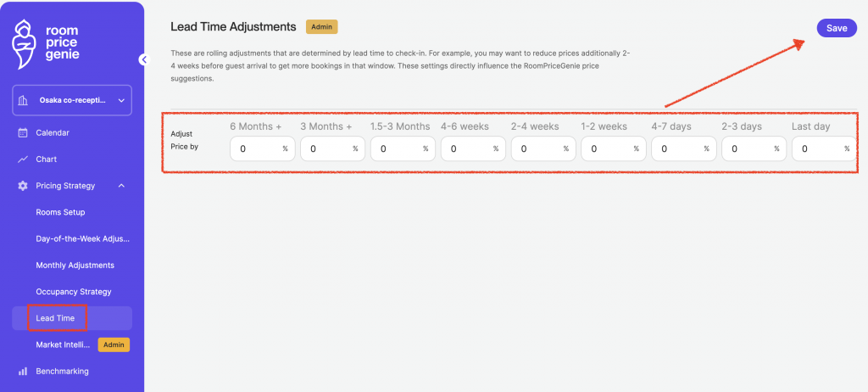Select Lead Time menu item
The height and width of the screenshot is (392, 868).
tap(56, 318)
